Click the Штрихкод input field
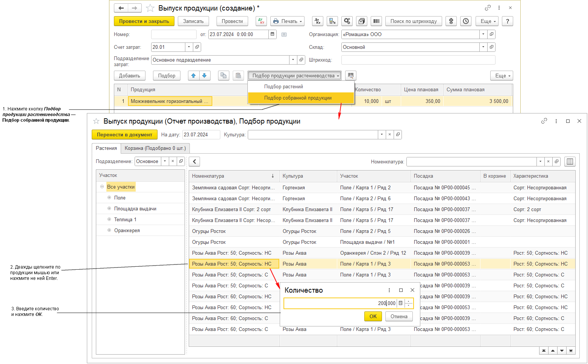The height and width of the screenshot is (364, 588). 418,60
